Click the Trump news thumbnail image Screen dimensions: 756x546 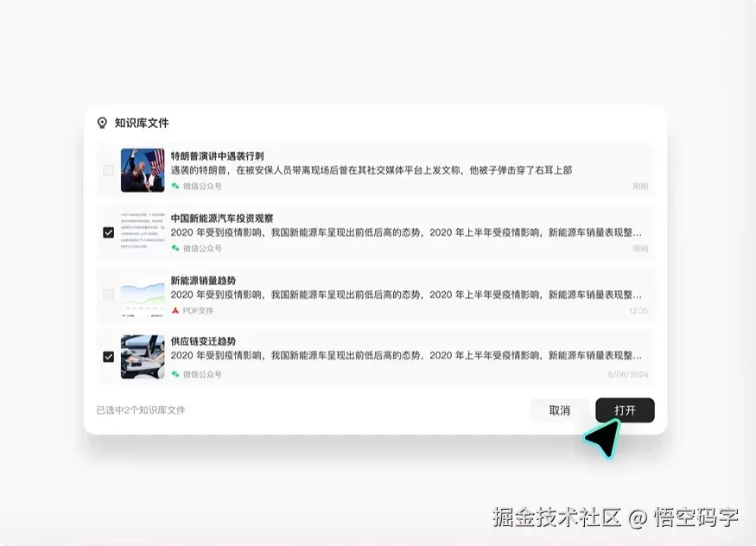(144, 169)
